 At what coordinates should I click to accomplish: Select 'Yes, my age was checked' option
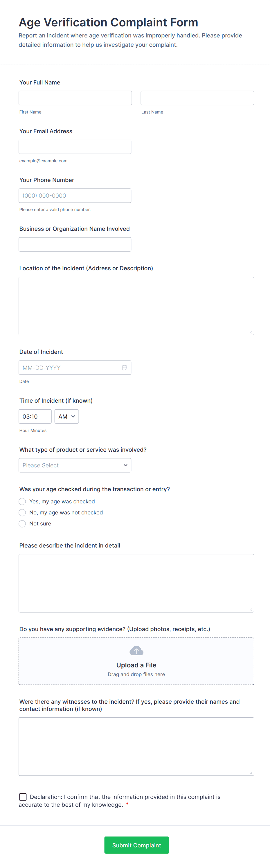tap(22, 501)
